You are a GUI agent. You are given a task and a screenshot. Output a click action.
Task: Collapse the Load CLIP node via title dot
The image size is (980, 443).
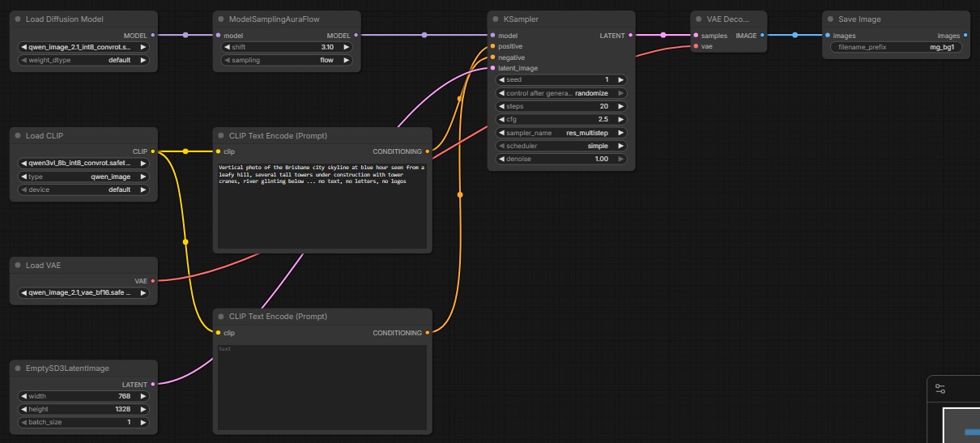coord(17,136)
